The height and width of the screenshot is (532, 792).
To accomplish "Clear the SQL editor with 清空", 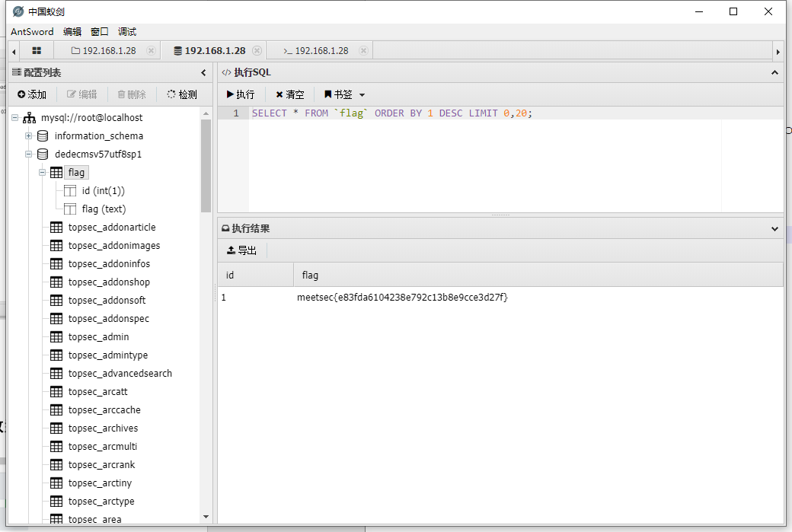I will [290, 94].
